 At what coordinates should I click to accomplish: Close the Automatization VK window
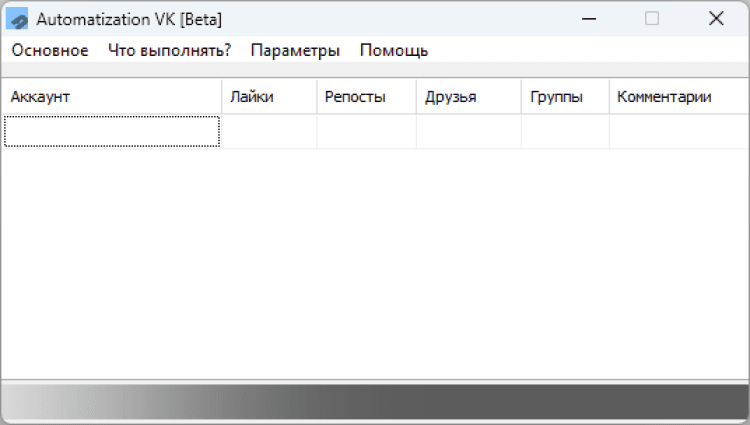716,19
